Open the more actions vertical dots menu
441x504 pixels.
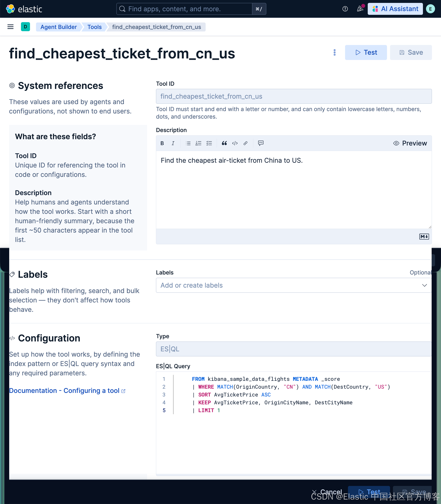point(334,52)
